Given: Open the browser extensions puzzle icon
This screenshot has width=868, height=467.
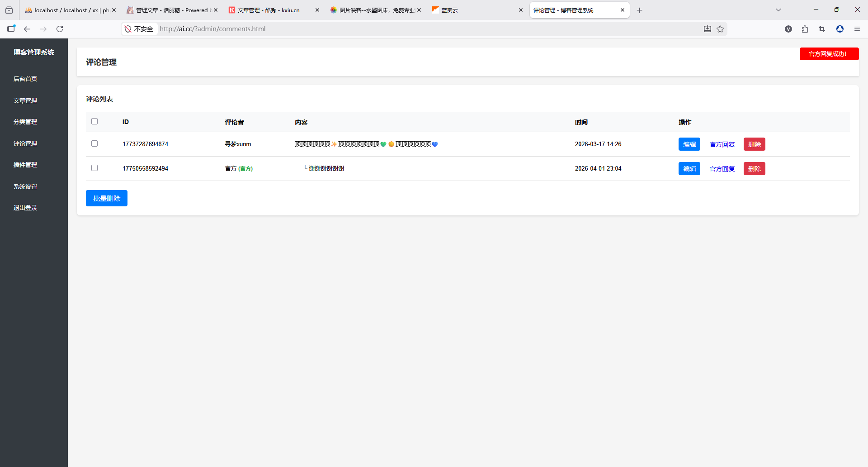Looking at the screenshot, I should point(805,29).
